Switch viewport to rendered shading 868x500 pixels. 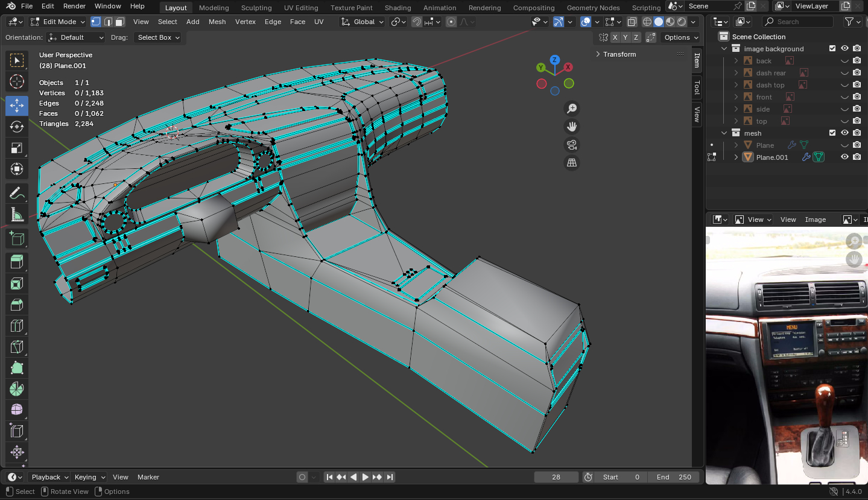click(x=682, y=22)
